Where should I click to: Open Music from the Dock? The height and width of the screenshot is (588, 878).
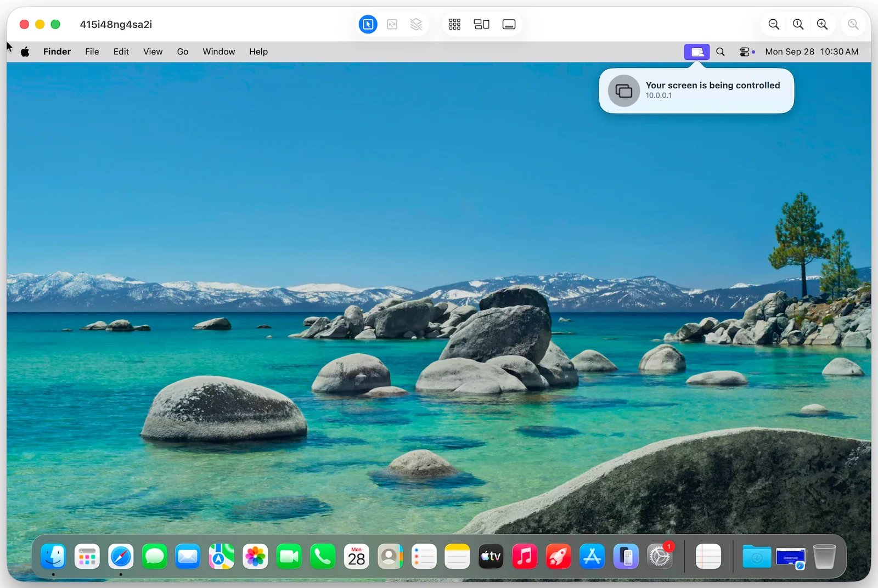click(525, 557)
